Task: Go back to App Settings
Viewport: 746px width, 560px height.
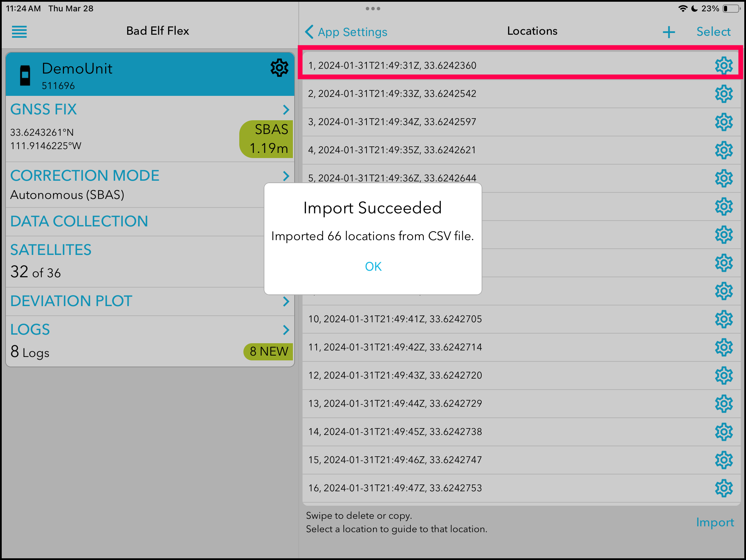Action: point(346,32)
